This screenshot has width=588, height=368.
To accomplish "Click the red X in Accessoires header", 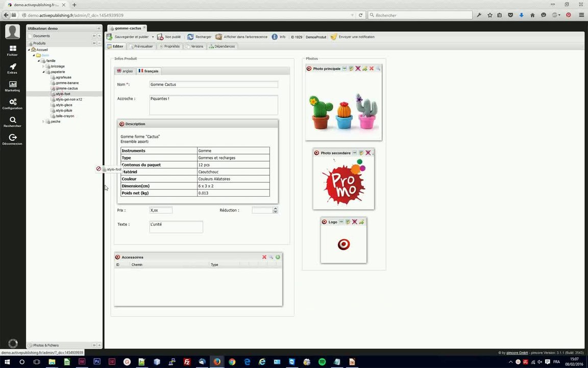I will [264, 257].
